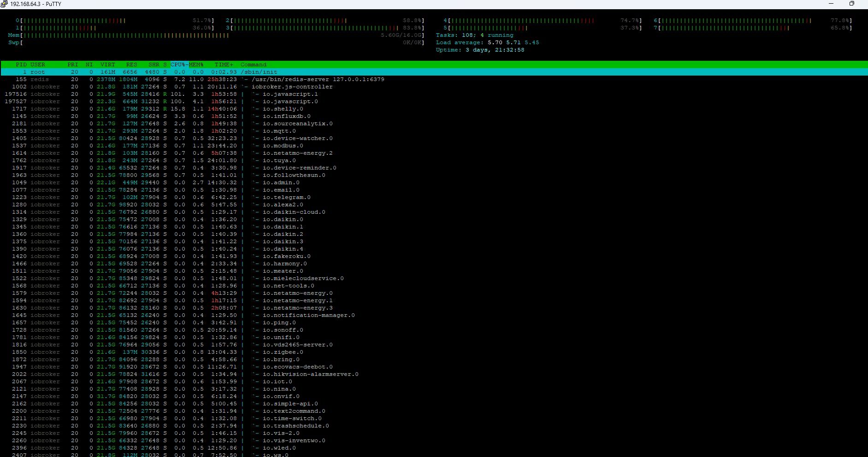
Task: Select the io.fakeroku.0 process
Action: point(434,256)
